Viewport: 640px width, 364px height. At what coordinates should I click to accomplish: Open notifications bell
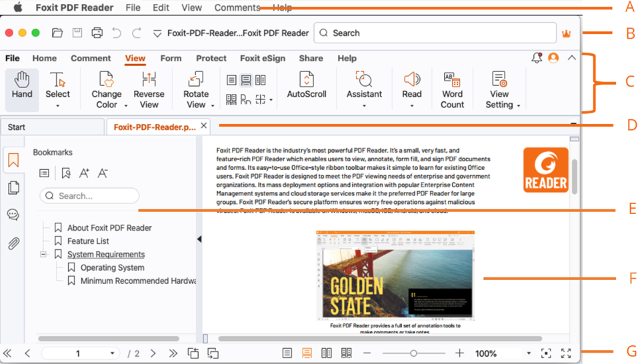tap(537, 58)
